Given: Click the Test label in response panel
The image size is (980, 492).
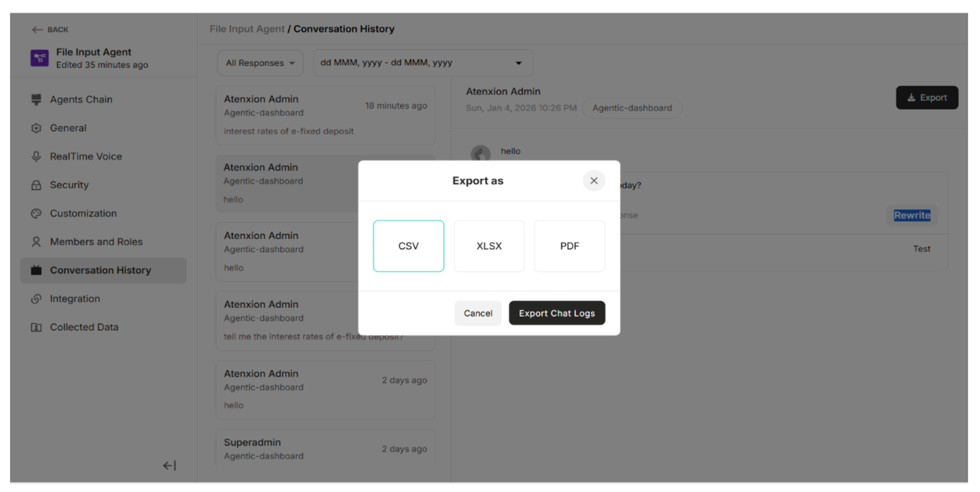Looking at the screenshot, I should click(921, 249).
